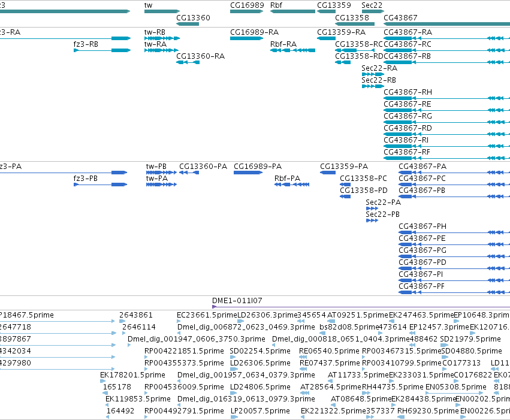Select the CG16989-RA transcript

pyautogui.click(x=246, y=38)
